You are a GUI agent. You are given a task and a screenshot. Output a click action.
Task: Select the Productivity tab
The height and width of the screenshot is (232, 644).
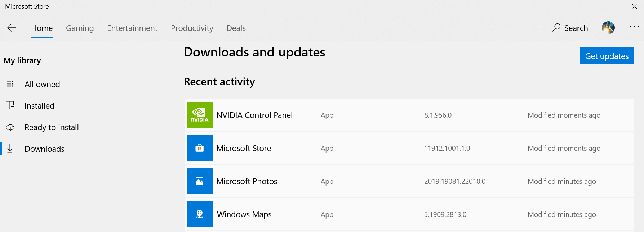tap(192, 28)
